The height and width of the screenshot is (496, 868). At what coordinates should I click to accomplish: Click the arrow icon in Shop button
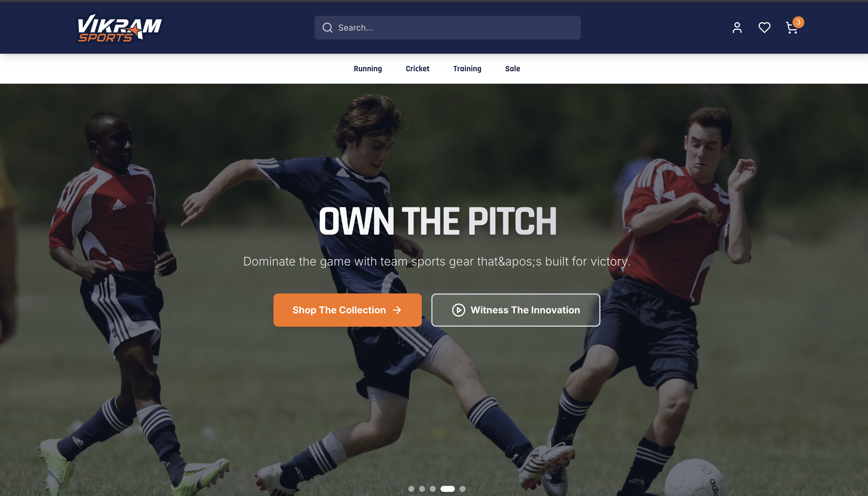click(x=397, y=310)
